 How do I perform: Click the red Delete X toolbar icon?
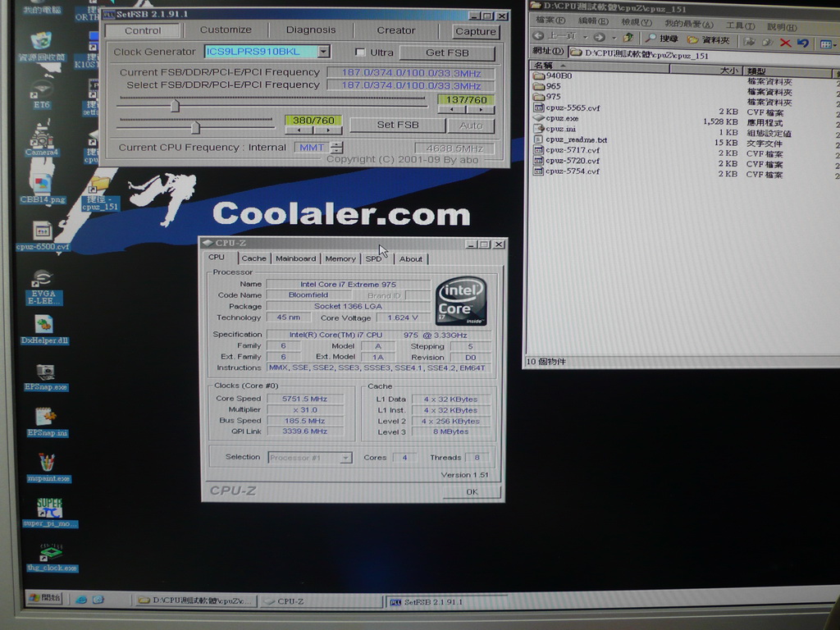[x=785, y=43]
